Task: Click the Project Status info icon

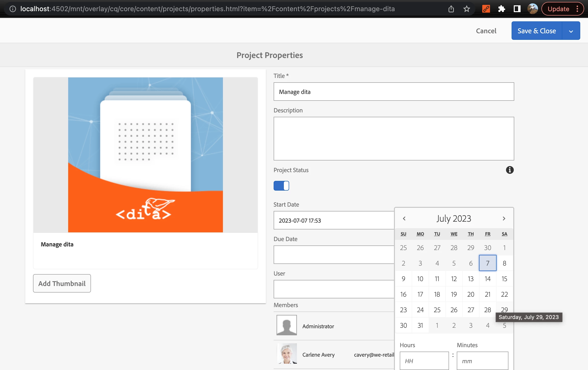Action: [x=510, y=170]
